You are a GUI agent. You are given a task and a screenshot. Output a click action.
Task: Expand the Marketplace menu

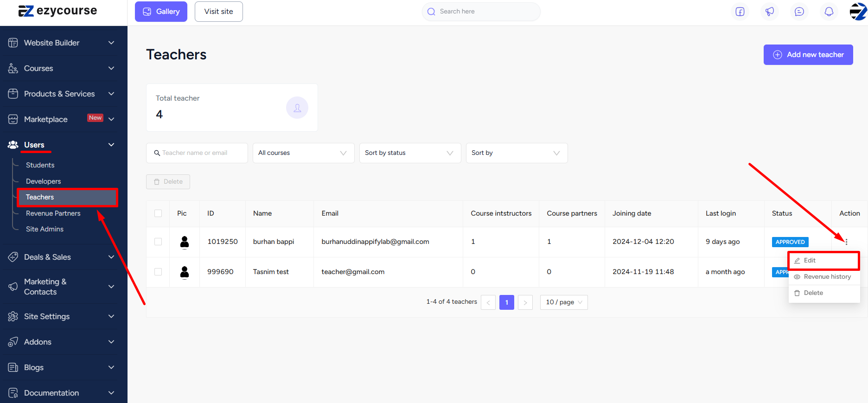(111, 119)
